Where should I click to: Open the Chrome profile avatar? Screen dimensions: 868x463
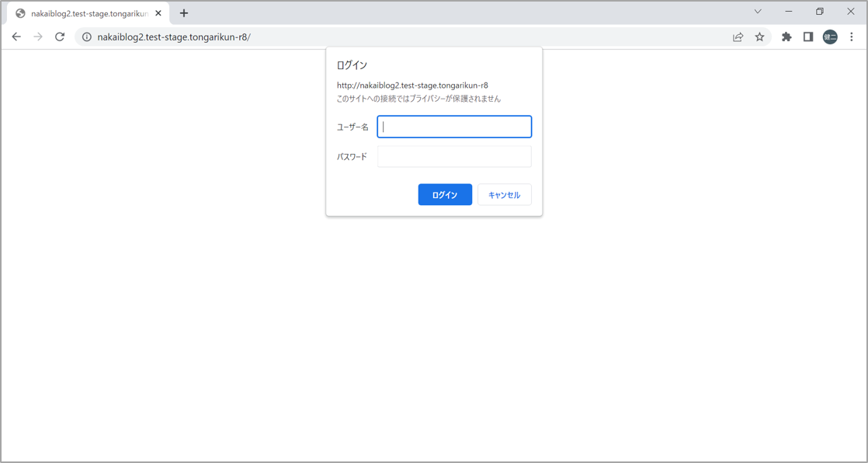tap(830, 37)
